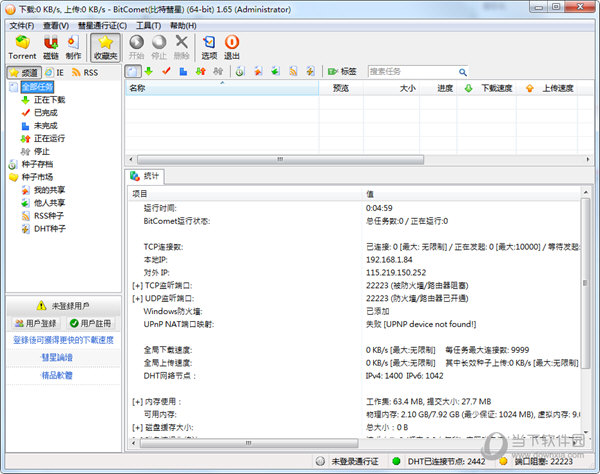Viewport: 600px width, 474px height.
Task: Click all-tasks filter icon in task toolbar
Action: (132, 71)
